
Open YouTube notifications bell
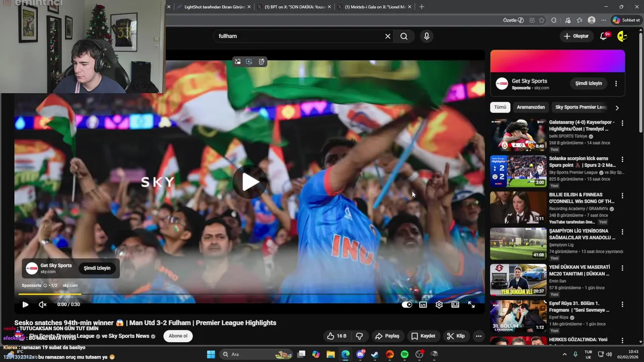pyautogui.click(x=603, y=36)
